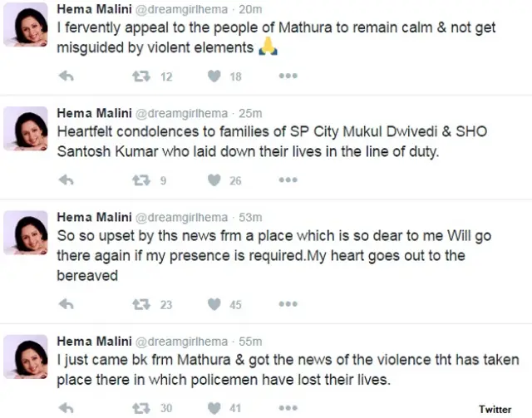This screenshot has width=532, height=418.
Task: Open the 53m timestamp permalink
Action: pyautogui.click(x=251, y=217)
